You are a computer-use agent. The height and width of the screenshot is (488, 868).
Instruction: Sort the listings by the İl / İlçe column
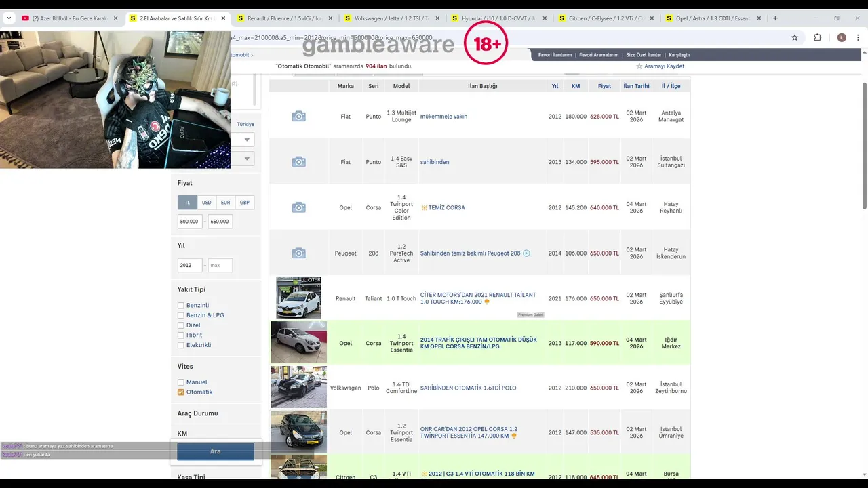671,86
